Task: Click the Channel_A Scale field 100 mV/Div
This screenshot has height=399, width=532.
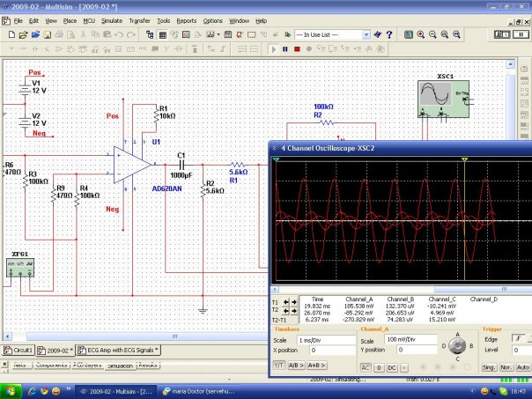Action: (410, 339)
